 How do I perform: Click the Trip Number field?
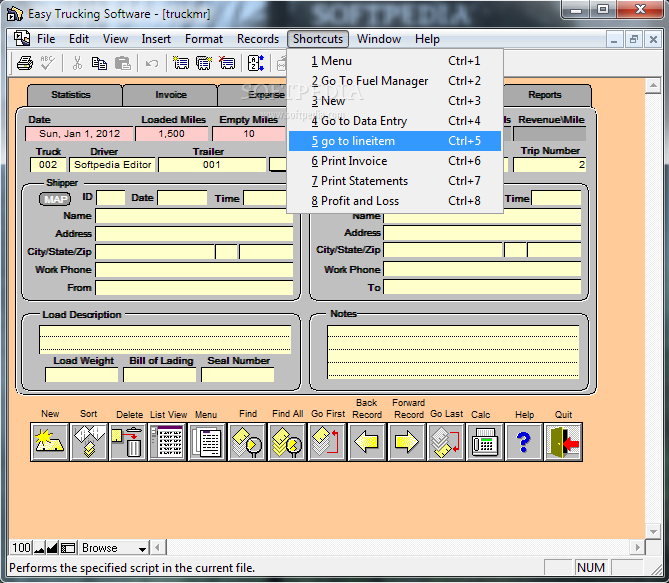click(550, 165)
